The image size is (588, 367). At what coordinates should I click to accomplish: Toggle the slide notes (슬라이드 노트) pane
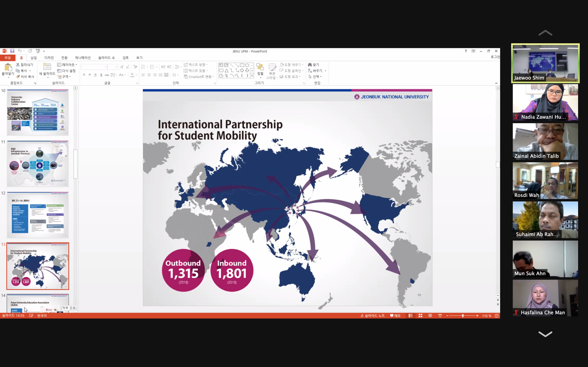[372, 316]
